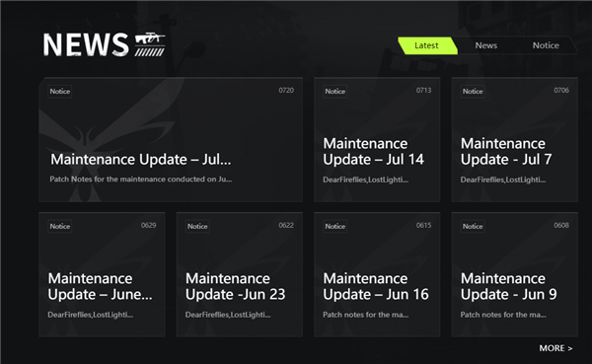This screenshot has height=364, width=592.
Task: Open Maintenance Update - Jul 7 title
Action: click(x=506, y=151)
